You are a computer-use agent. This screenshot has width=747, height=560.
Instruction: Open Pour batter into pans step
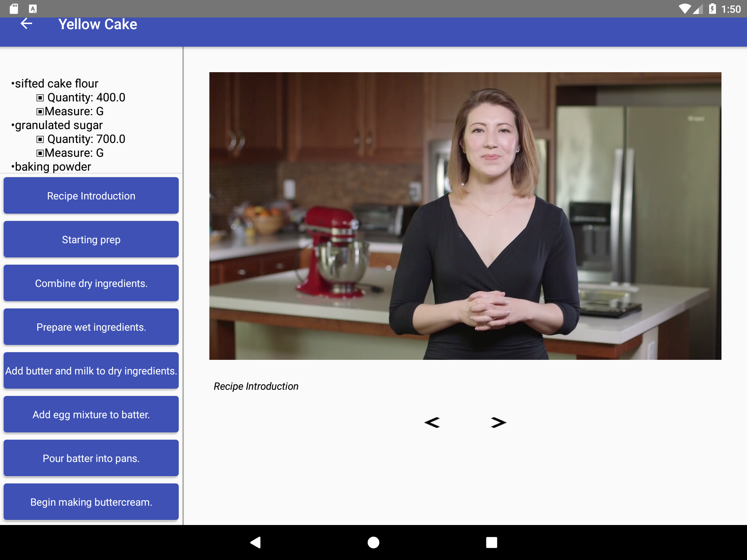point(91,458)
